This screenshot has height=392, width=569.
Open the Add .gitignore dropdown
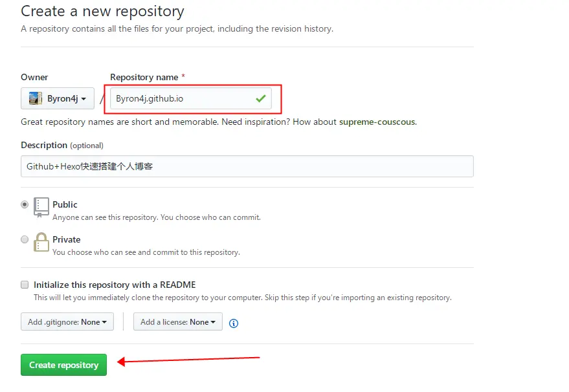pyautogui.click(x=67, y=321)
